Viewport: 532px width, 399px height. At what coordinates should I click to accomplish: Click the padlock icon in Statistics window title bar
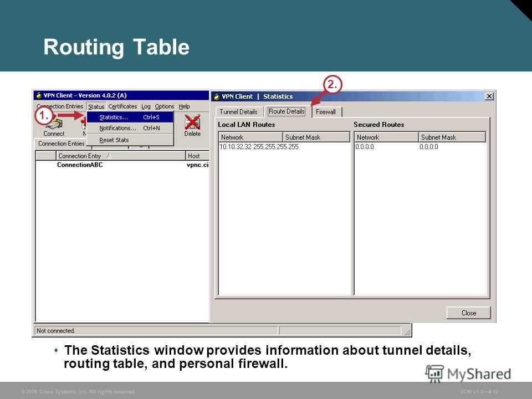click(x=217, y=96)
